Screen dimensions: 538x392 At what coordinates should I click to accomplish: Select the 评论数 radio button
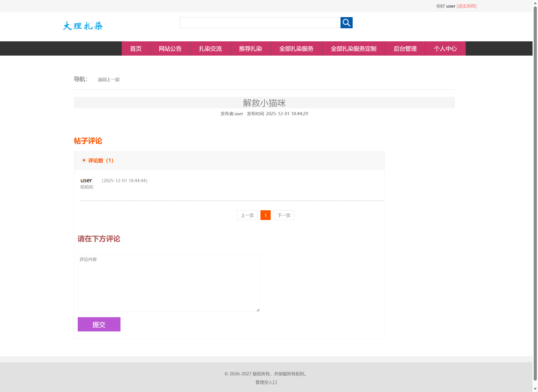(x=84, y=160)
